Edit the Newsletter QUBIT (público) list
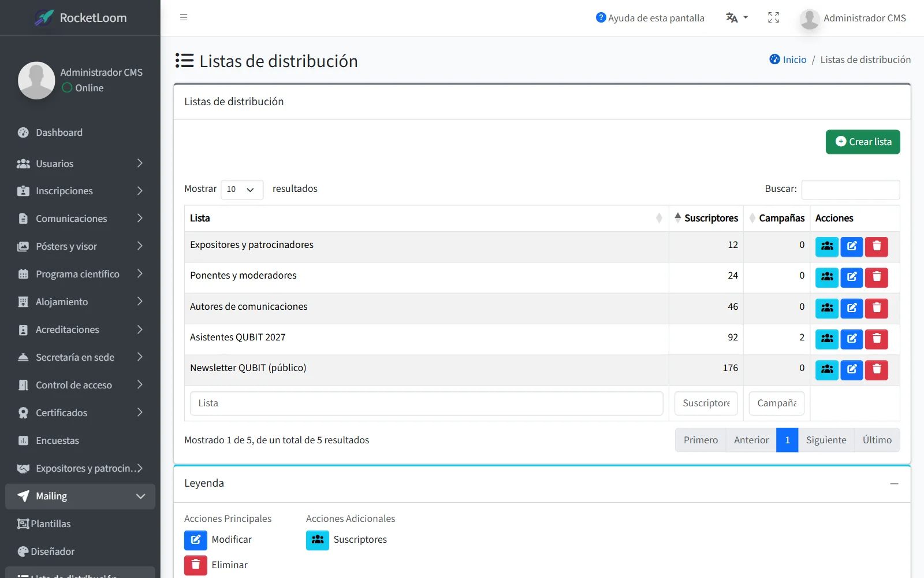The height and width of the screenshot is (578, 924). pos(852,369)
